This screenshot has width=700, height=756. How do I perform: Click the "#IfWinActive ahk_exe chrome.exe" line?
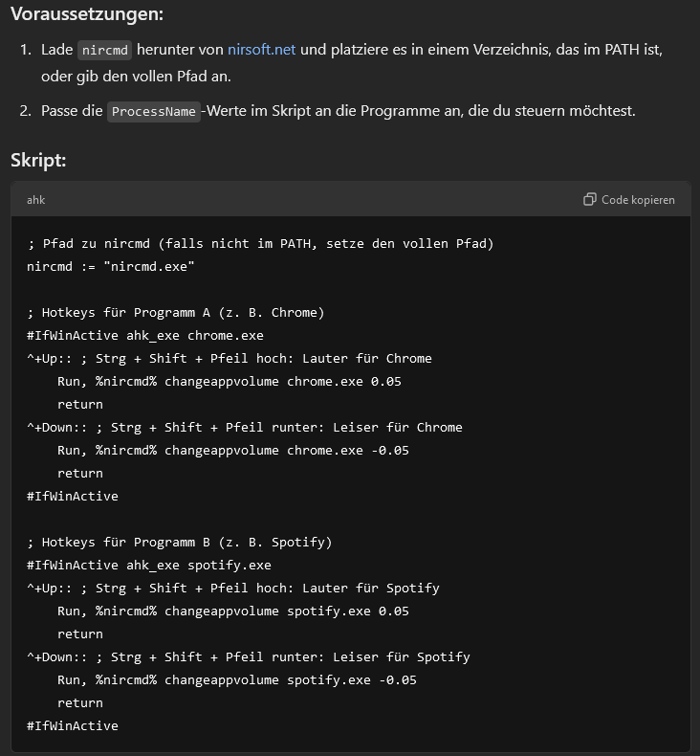click(x=145, y=335)
